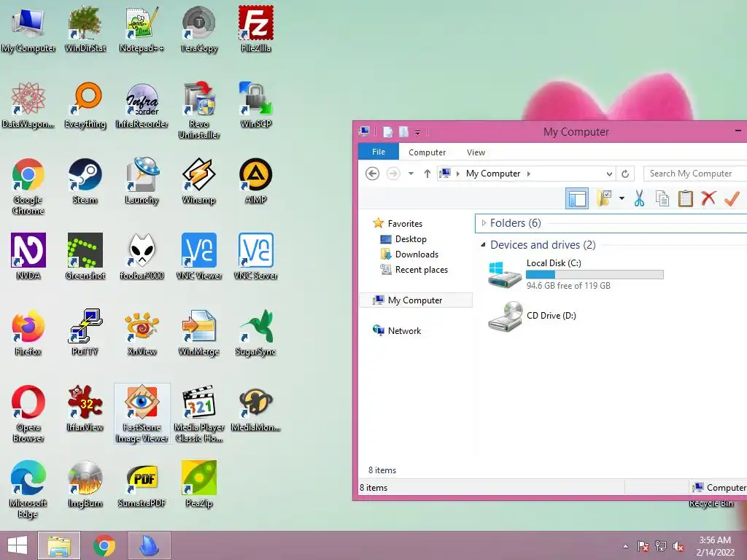The height and width of the screenshot is (560, 747).
Task: Select the AIMP desktop icon
Action: point(256,181)
